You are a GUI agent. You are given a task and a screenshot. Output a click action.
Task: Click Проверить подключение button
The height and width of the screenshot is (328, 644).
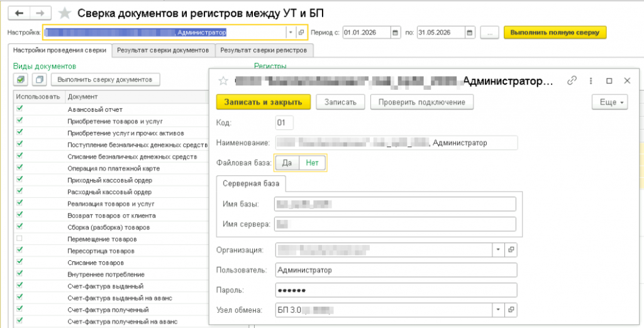422,102
